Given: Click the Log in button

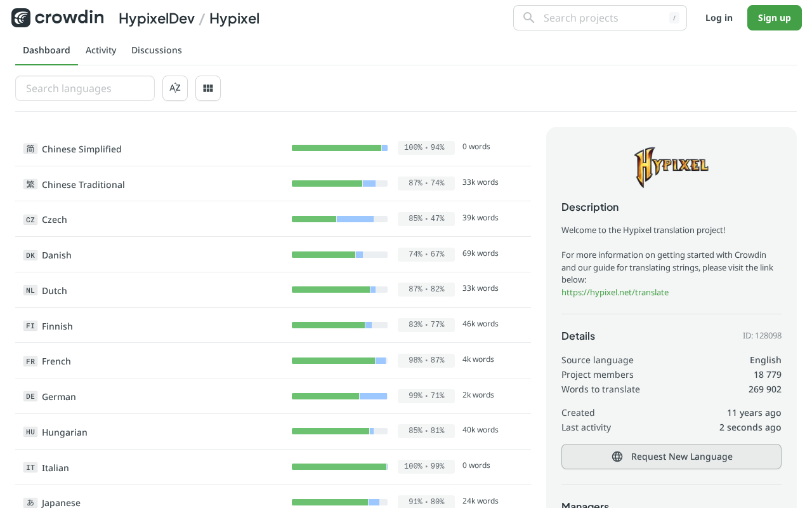Looking at the screenshot, I should click(719, 18).
